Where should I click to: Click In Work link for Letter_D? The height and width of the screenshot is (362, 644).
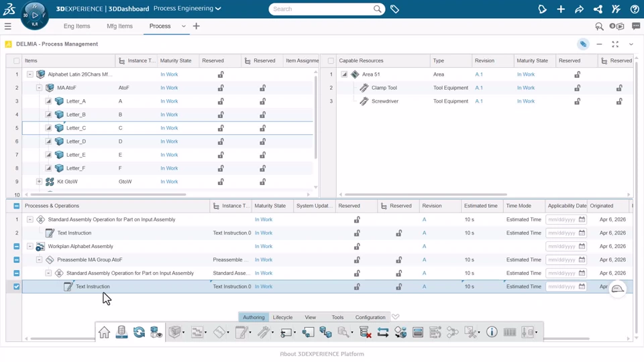point(169,141)
